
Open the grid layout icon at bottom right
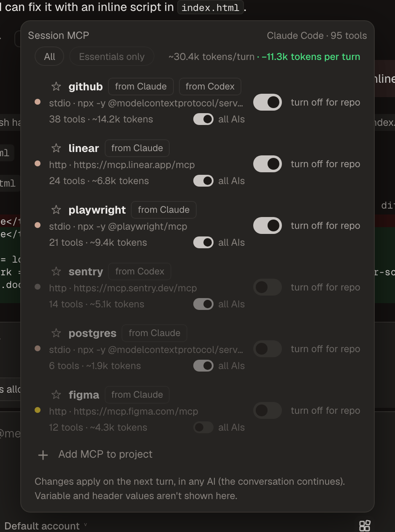pyautogui.click(x=365, y=526)
